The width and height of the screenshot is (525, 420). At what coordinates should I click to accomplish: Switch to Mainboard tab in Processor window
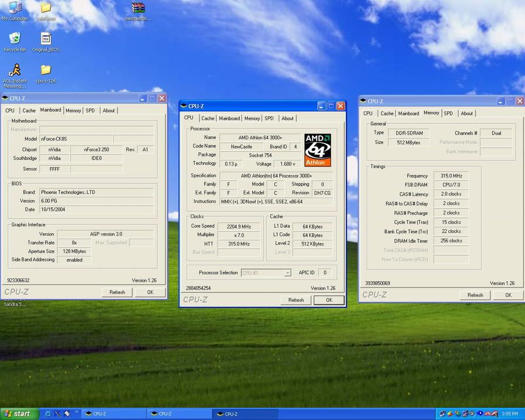[x=229, y=118]
